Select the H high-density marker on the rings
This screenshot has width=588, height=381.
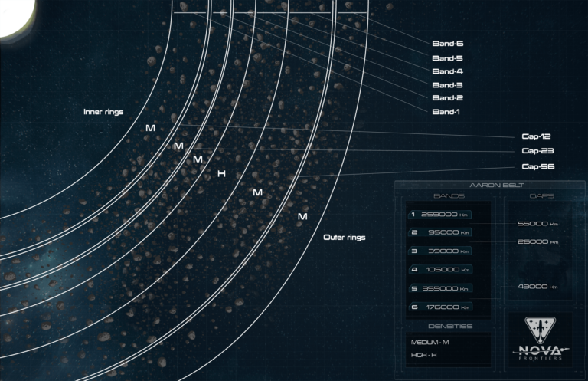[221, 175]
